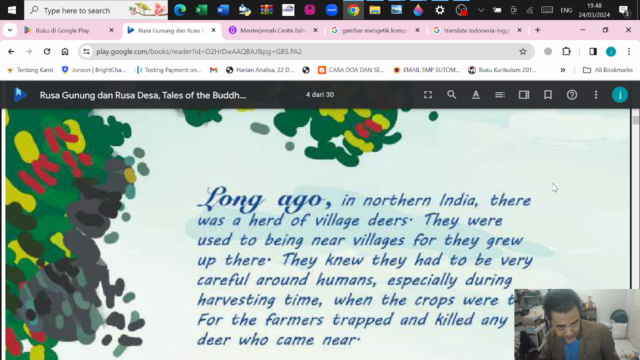640x360 pixels.
Task: Open the Gmail bookmark icon
Action: click(213, 70)
